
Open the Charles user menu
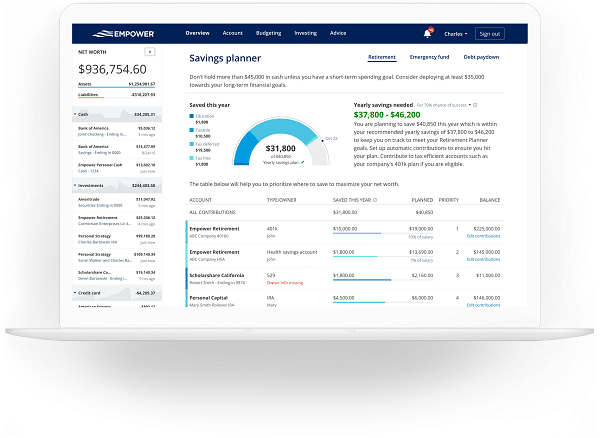[x=453, y=33]
